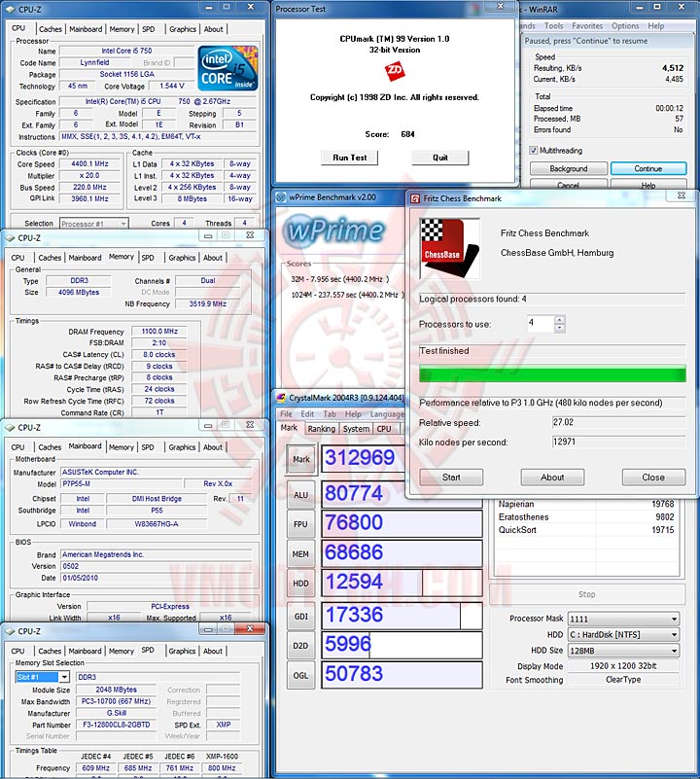The height and width of the screenshot is (779, 700).
Task: Click Start in Fritz Chess Benchmark
Action: click(x=451, y=478)
